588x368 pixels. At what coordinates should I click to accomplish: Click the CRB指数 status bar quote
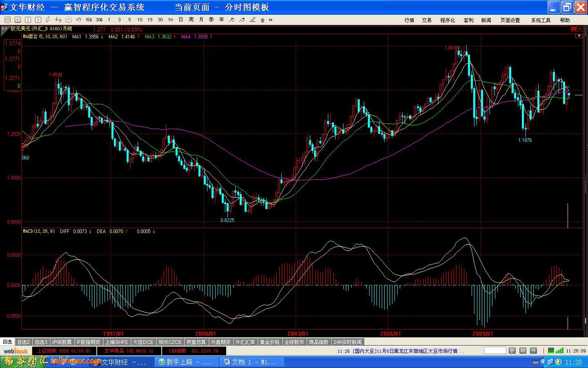pyautogui.click(x=194, y=351)
